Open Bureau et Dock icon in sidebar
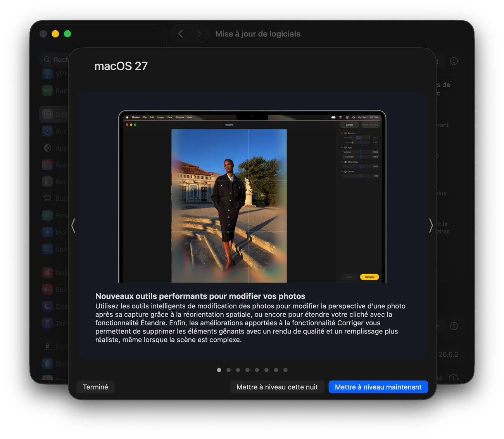 coord(47,199)
